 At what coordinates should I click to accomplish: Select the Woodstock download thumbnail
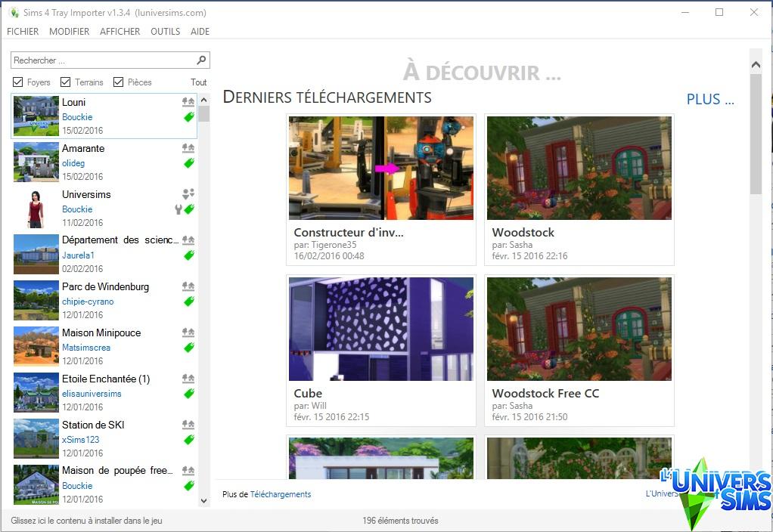pos(579,168)
